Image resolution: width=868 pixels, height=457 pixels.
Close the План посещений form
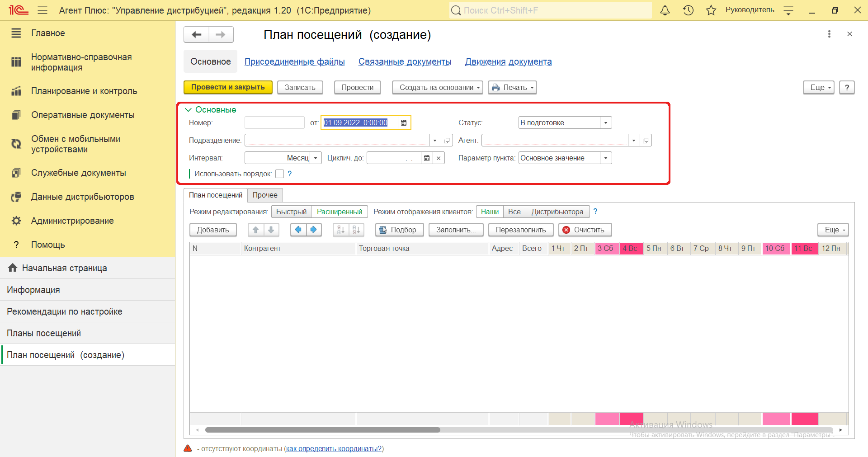click(x=849, y=34)
